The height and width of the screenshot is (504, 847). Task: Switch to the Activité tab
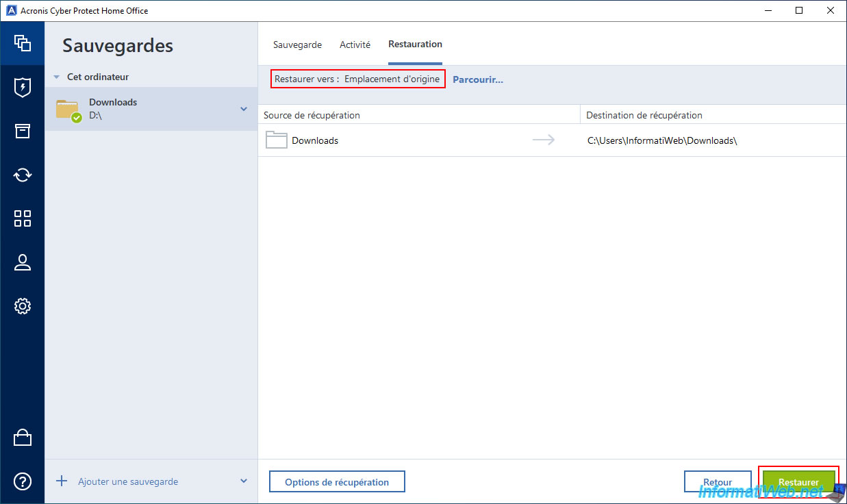click(x=355, y=45)
